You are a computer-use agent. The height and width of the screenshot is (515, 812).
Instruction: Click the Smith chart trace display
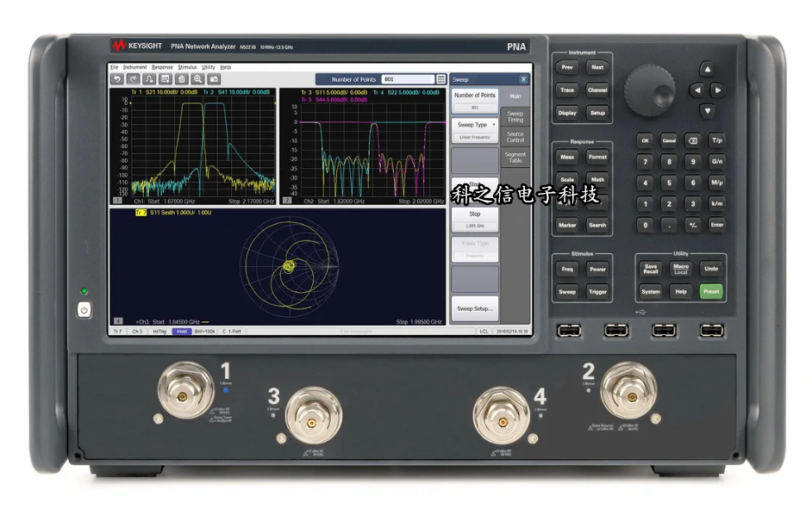(289, 266)
